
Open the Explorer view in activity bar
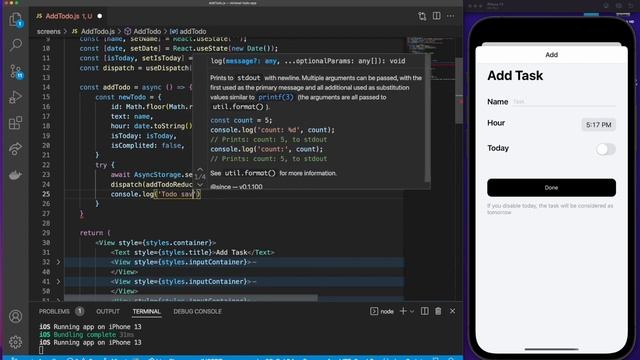point(16,19)
